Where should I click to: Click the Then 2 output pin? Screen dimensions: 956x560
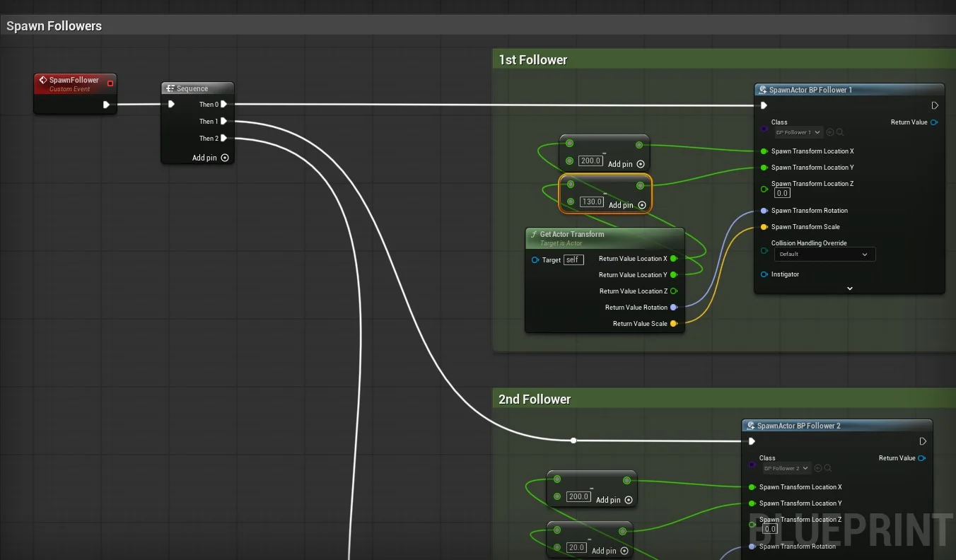[x=223, y=138]
